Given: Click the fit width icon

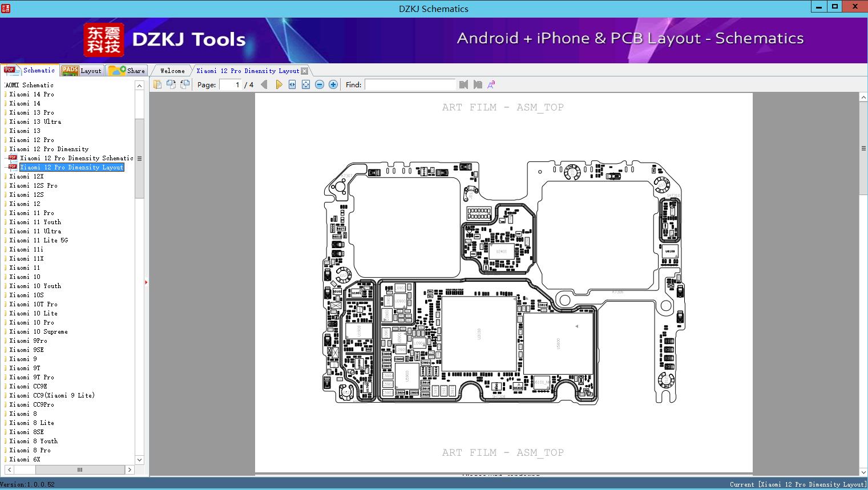Looking at the screenshot, I should (292, 84).
